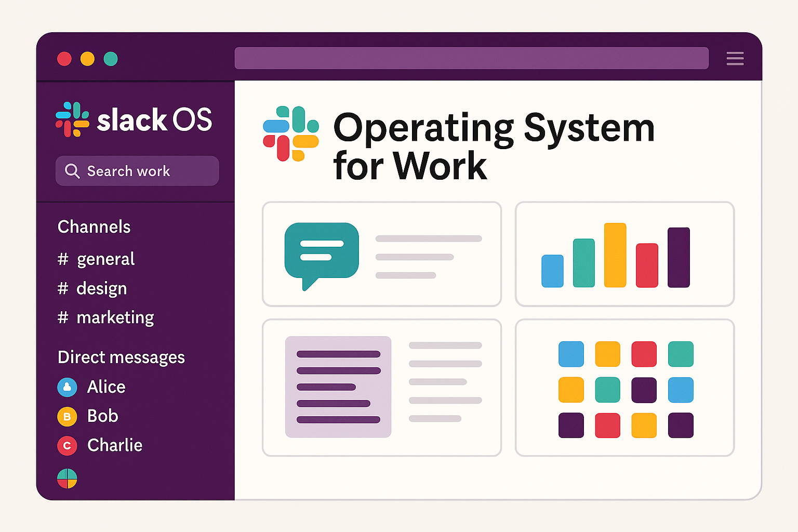Select the teal bar in chart

583,263
